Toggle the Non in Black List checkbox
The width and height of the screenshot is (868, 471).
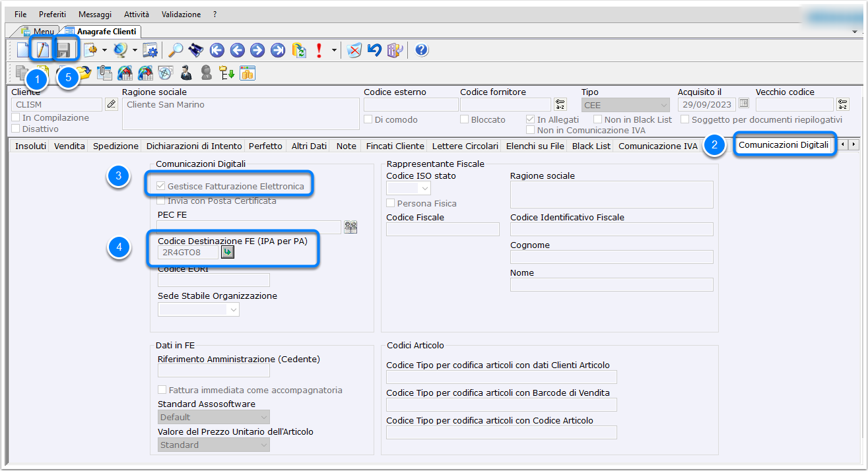click(598, 119)
